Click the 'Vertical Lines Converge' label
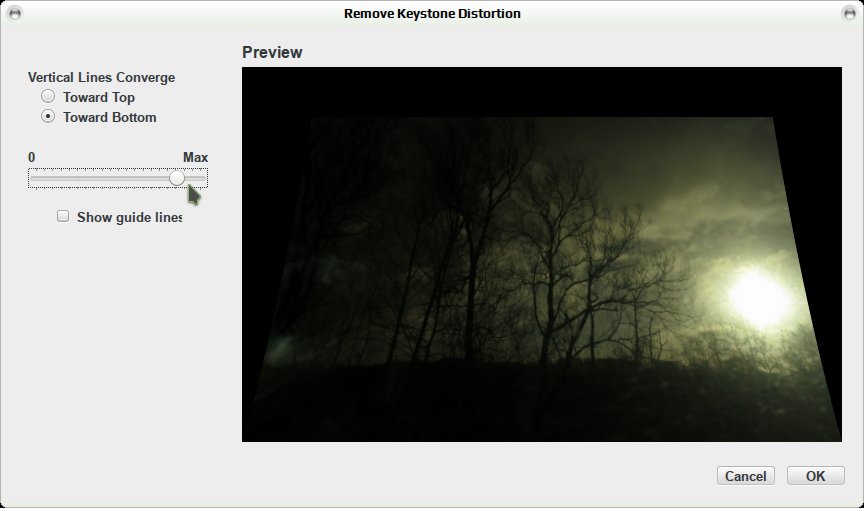Viewport: 864px width, 508px height. pyautogui.click(x=101, y=77)
